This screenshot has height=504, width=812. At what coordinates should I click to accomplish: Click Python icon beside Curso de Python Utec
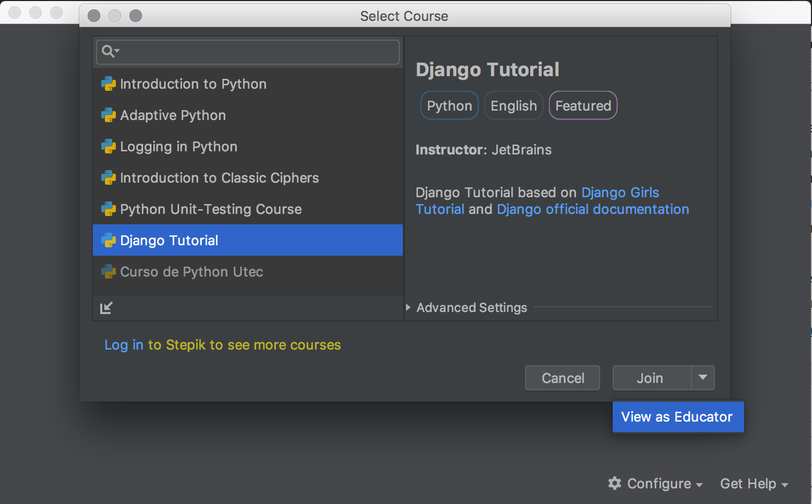coord(108,272)
